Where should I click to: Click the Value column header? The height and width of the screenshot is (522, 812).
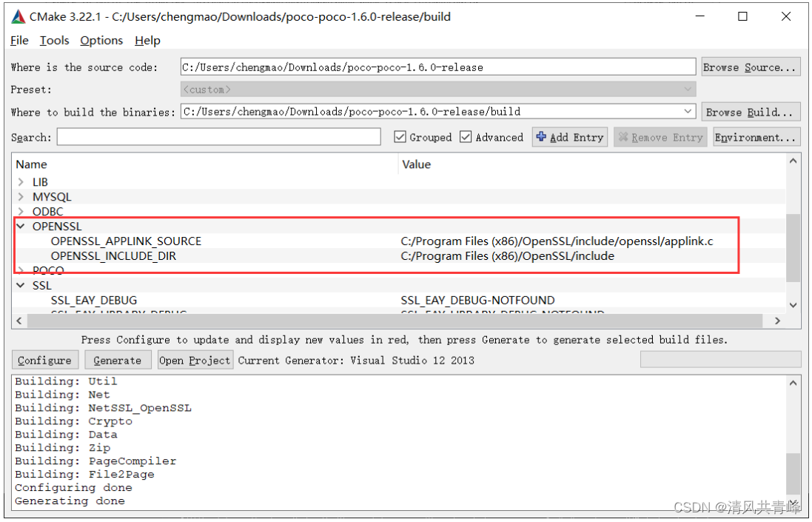(416, 164)
